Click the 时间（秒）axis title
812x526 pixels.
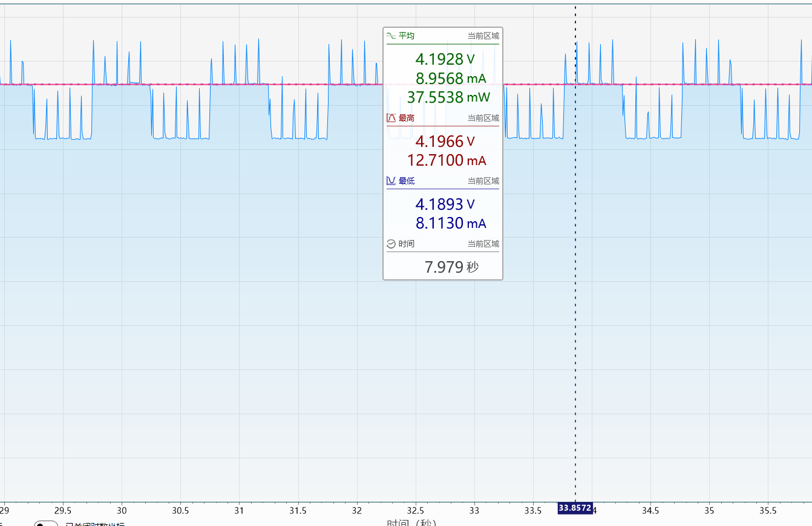(411, 522)
